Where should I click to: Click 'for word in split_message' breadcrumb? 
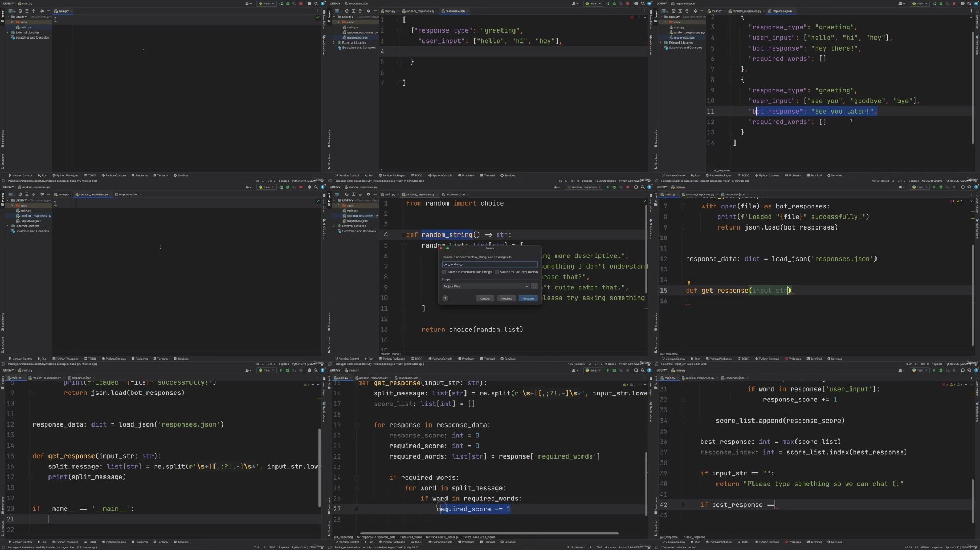(442, 537)
